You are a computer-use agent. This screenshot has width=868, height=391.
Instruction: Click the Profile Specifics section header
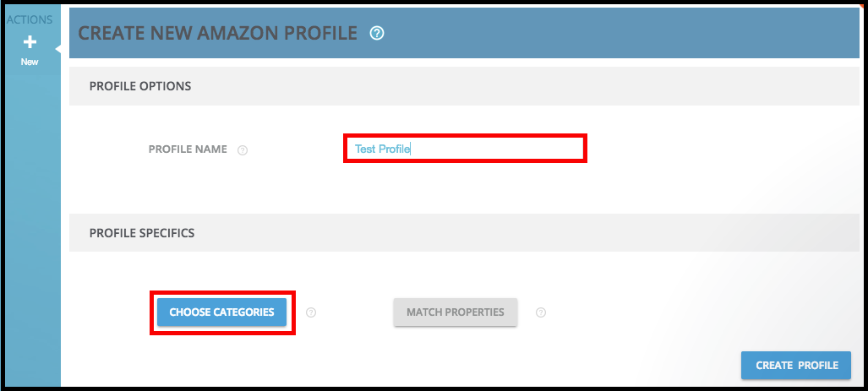click(142, 233)
